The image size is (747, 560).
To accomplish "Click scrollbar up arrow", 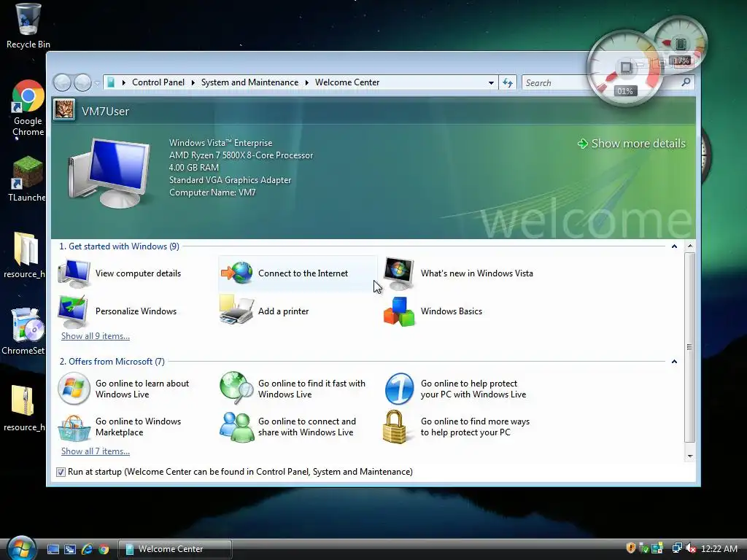I will (x=689, y=246).
